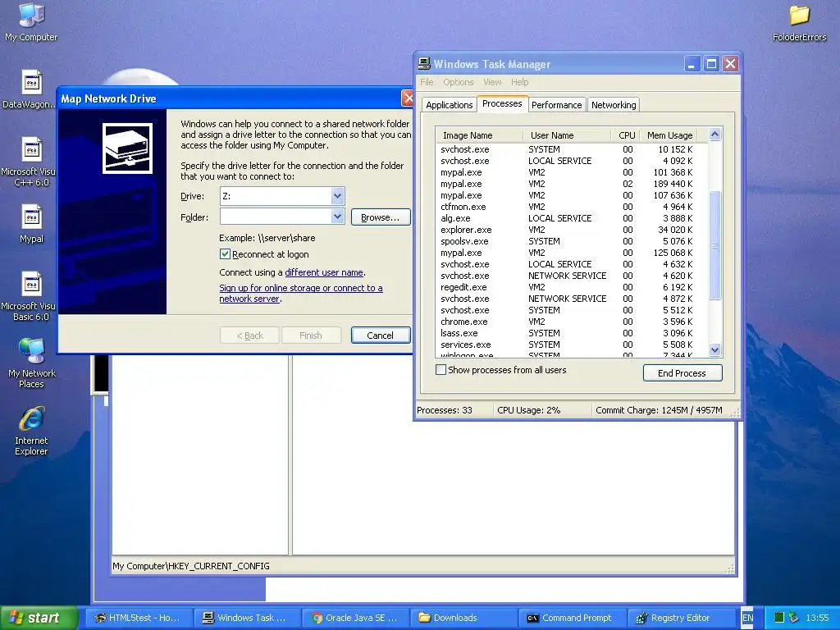Click the End Process button

tap(682, 373)
